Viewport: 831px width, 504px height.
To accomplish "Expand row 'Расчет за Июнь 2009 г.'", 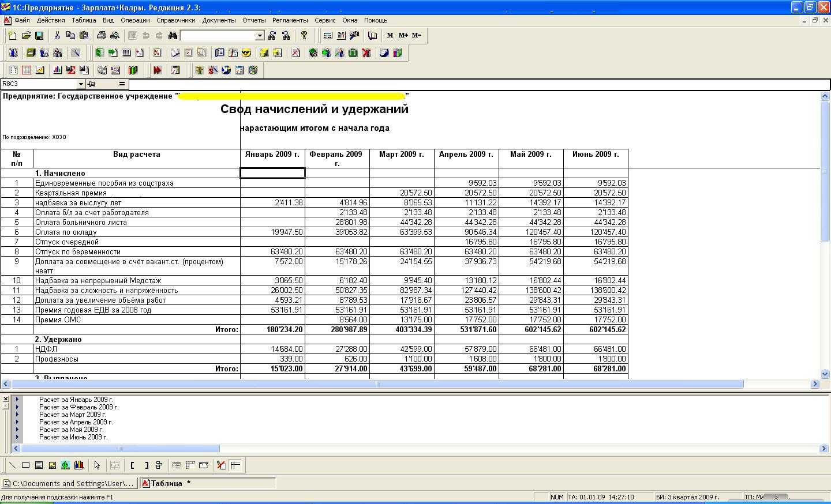I will 17,437.
